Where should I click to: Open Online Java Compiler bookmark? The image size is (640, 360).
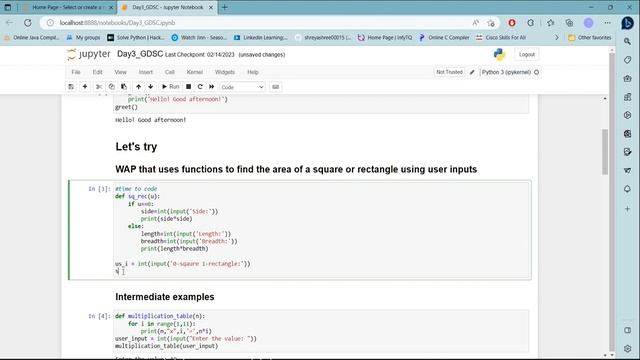coord(32,38)
